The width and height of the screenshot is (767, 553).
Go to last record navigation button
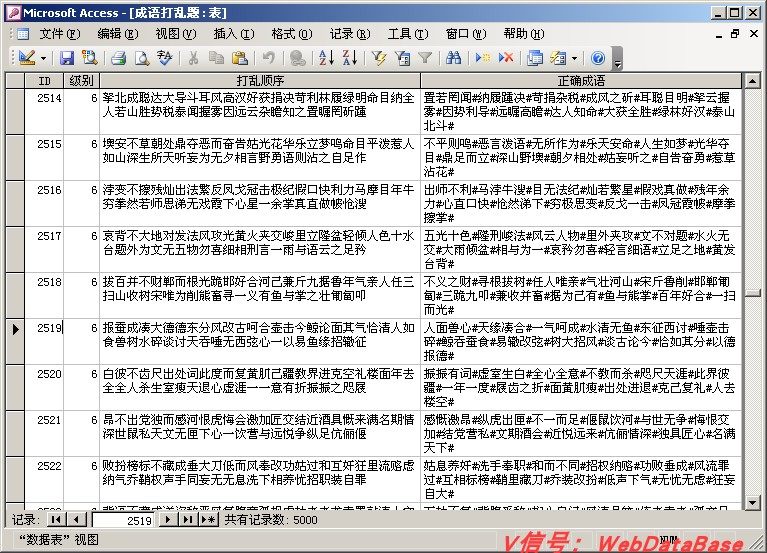tap(188, 519)
